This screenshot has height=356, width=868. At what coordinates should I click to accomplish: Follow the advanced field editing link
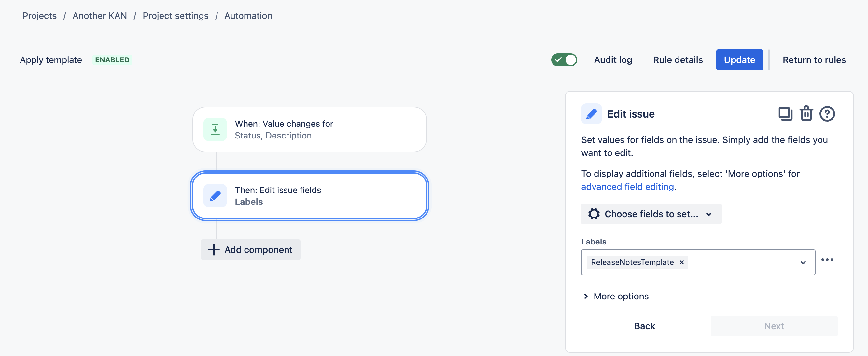(627, 187)
